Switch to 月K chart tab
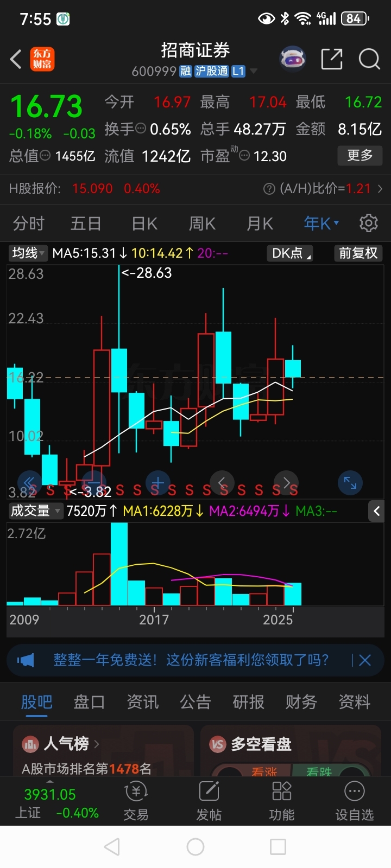Image resolution: width=391 pixels, height=868 pixels. [x=260, y=224]
